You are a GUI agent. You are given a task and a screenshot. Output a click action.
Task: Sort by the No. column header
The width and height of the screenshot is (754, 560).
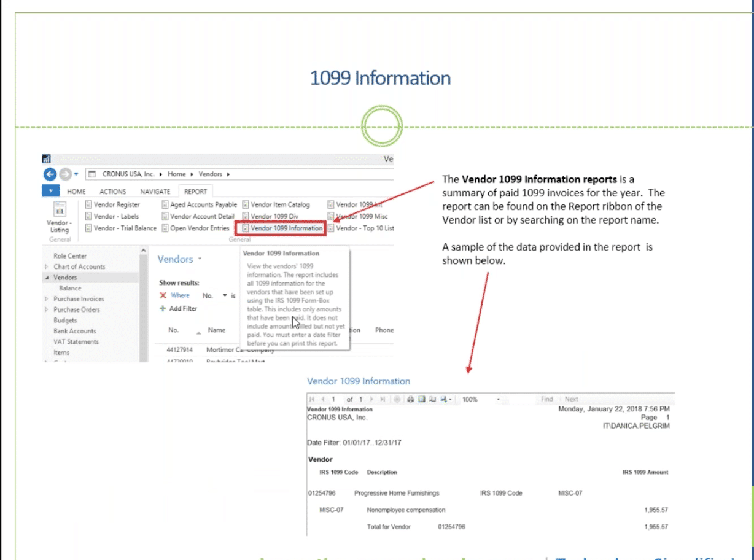[x=174, y=330]
